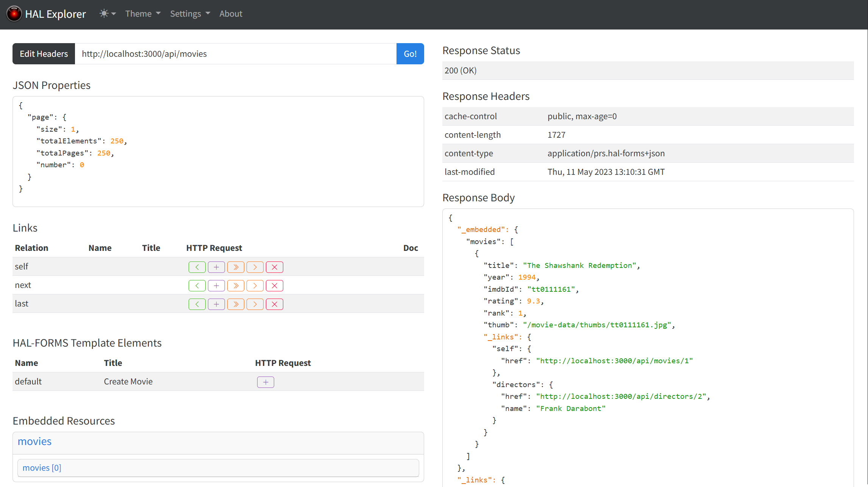Image resolution: width=868 pixels, height=487 pixels.
Task: Open the Theme dropdown menu
Action: point(143,14)
